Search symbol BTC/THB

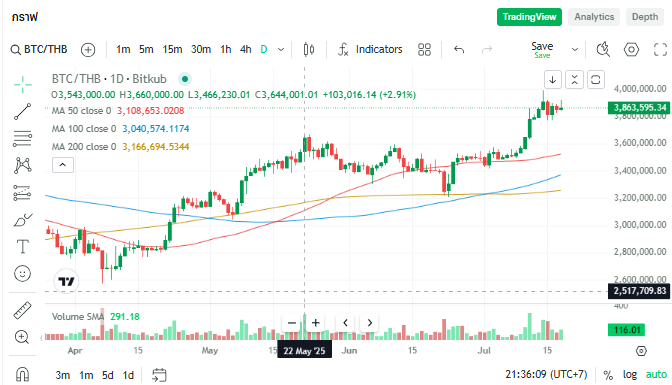click(39, 50)
